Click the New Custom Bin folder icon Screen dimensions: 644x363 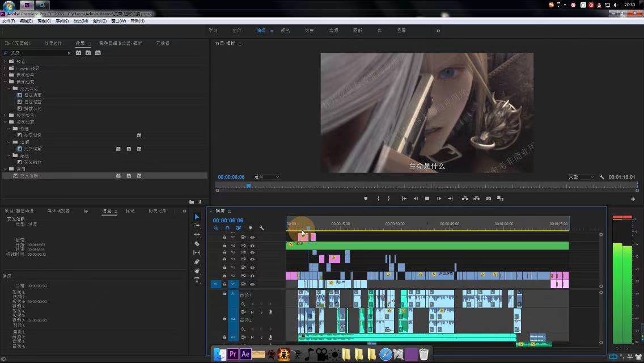tap(192, 202)
